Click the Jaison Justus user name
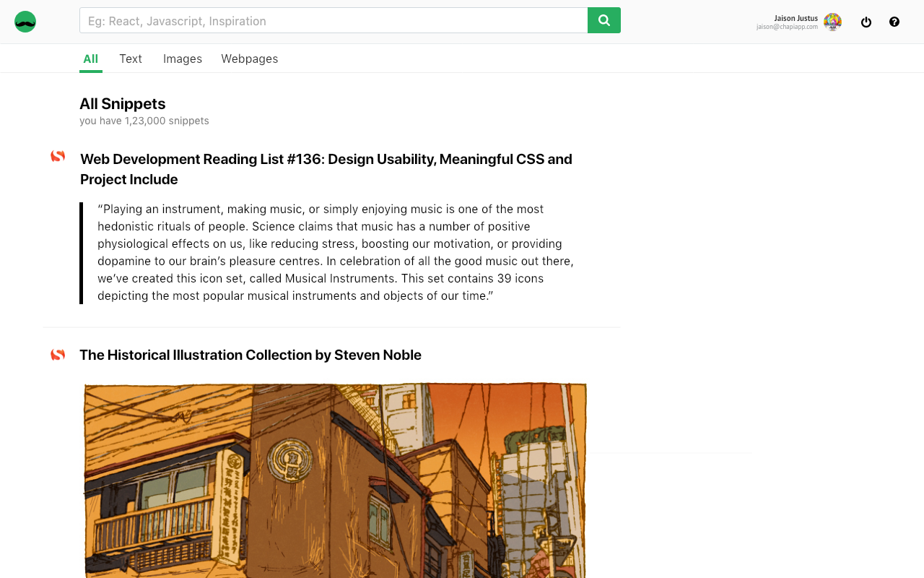924x578 pixels. click(x=796, y=18)
